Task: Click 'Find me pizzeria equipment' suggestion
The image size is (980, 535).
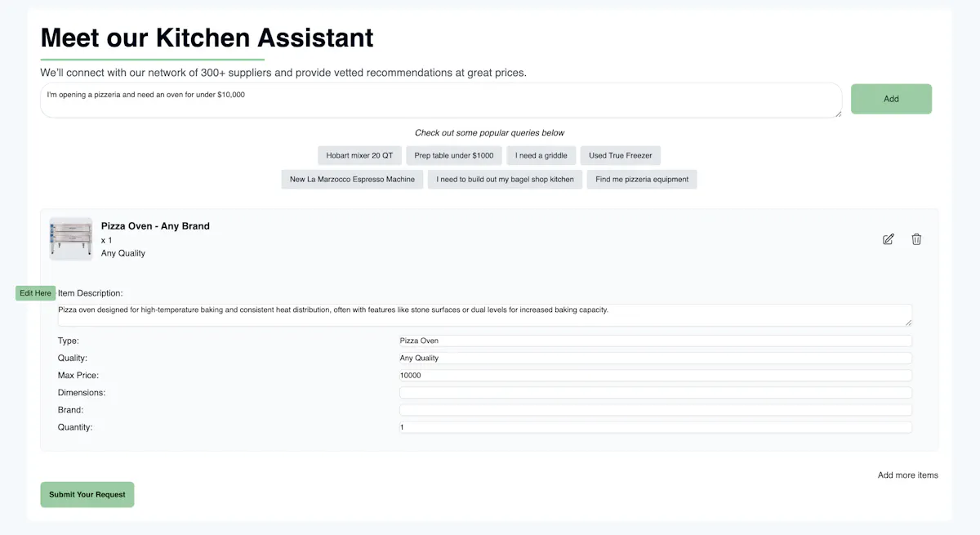Action: (642, 179)
